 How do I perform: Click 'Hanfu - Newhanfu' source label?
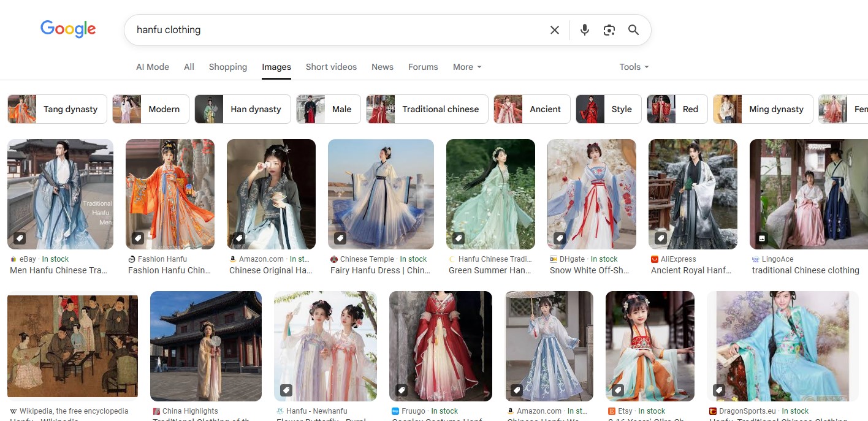click(x=317, y=411)
